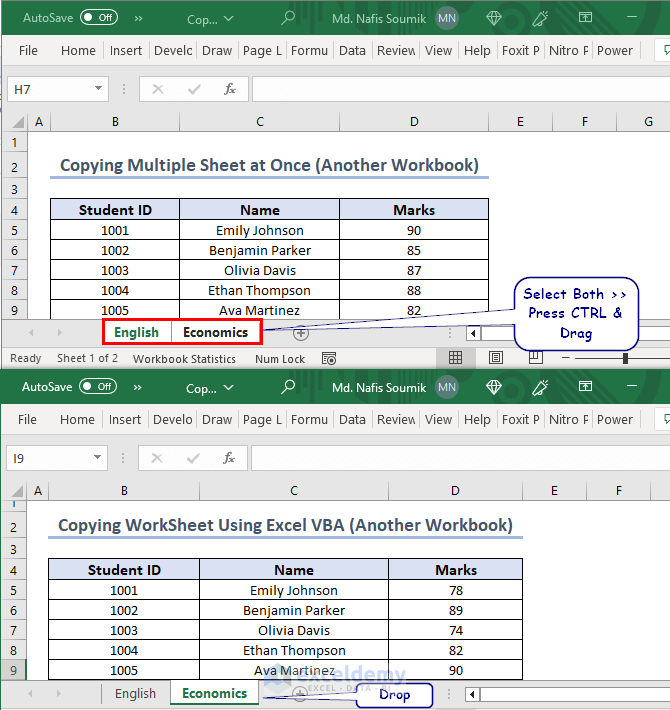This screenshot has width=670, height=710.
Task: Click the MN account avatar in bottom window
Action: 447,387
